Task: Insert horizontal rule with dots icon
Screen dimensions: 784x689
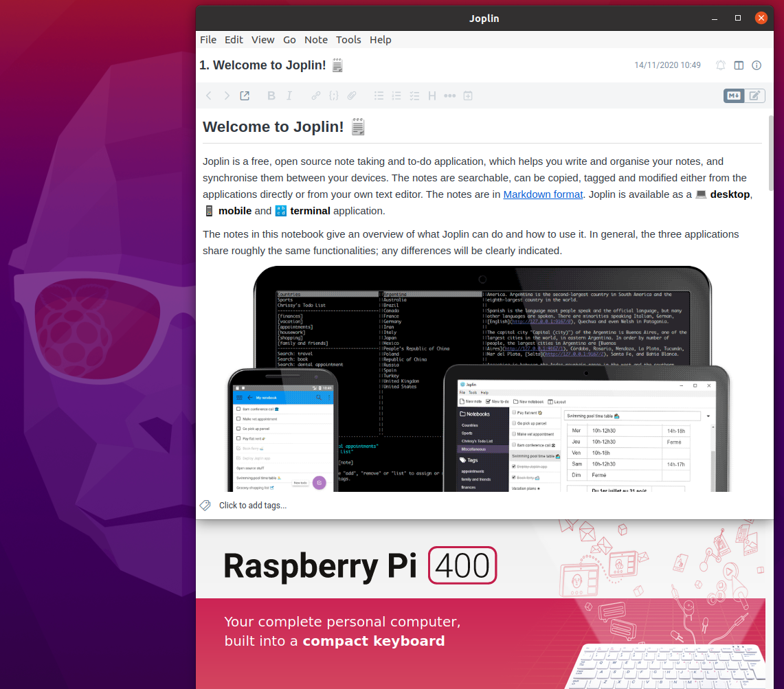Action: tap(449, 95)
